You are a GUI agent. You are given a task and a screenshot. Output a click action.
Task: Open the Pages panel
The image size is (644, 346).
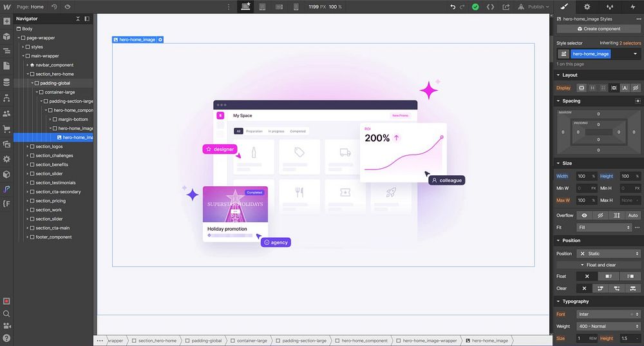coord(6,66)
